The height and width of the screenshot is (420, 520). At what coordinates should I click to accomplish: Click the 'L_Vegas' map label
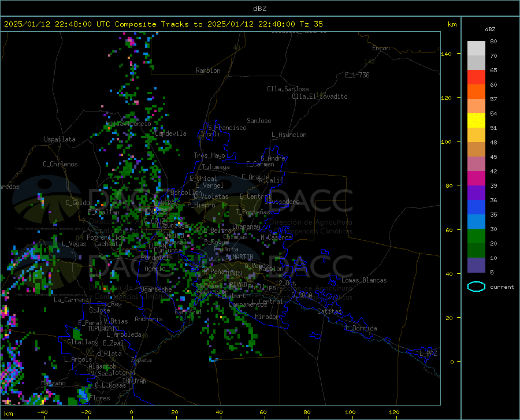tap(74, 244)
